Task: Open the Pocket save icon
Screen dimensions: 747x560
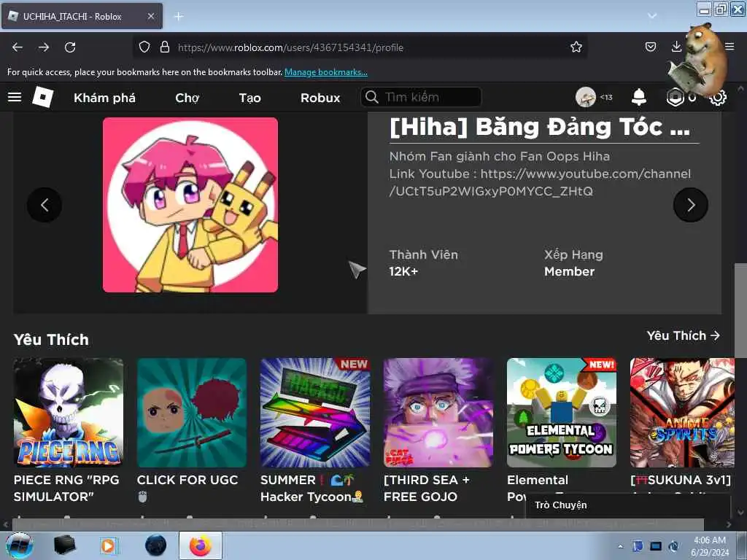Action: pos(650,47)
